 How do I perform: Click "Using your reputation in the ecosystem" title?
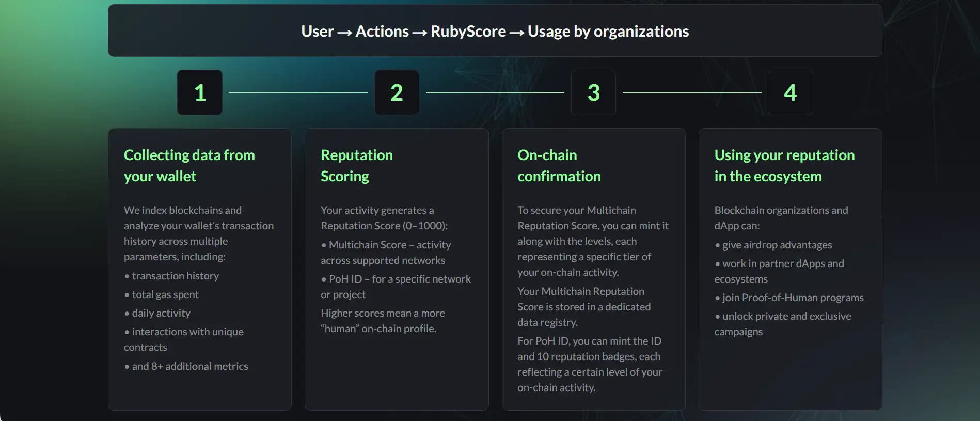784,165
